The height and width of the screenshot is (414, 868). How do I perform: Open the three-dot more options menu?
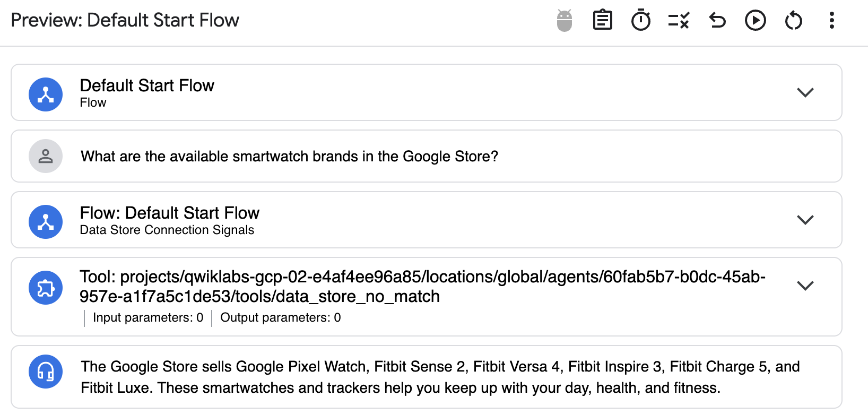[x=831, y=21]
